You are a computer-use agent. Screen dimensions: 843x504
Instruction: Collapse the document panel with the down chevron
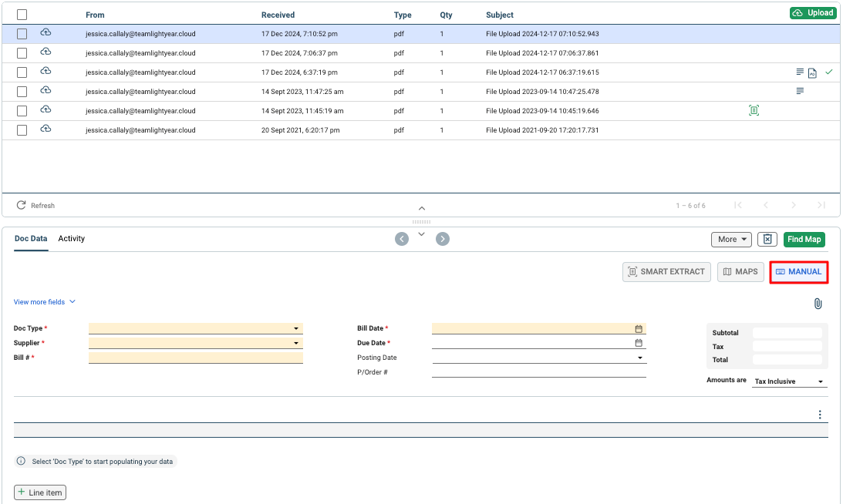tap(421, 234)
